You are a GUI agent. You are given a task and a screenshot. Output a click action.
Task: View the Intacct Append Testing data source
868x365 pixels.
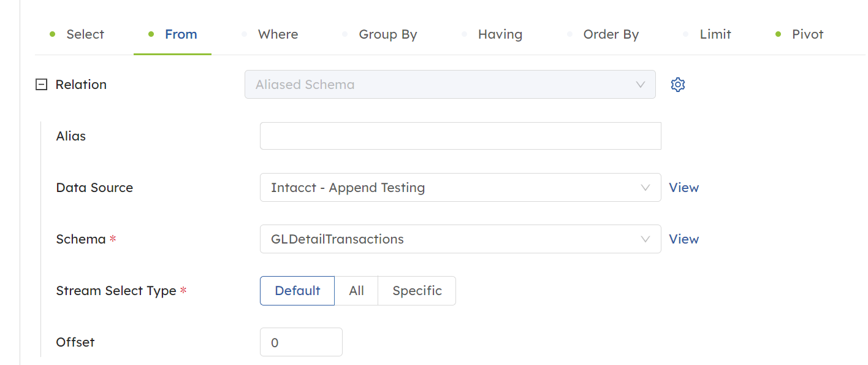pos(683,187)
